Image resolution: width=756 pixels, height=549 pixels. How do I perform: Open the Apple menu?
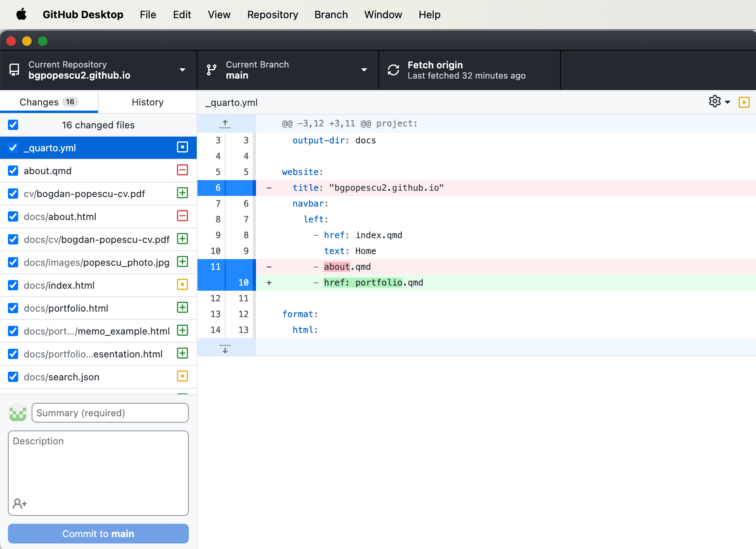[21, 15]
